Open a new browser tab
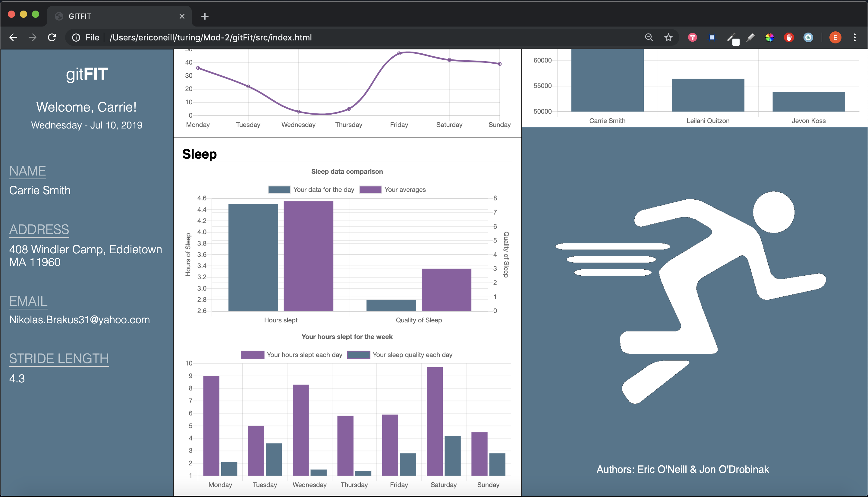Screen dimensions: 868x497 coord(205,16)
